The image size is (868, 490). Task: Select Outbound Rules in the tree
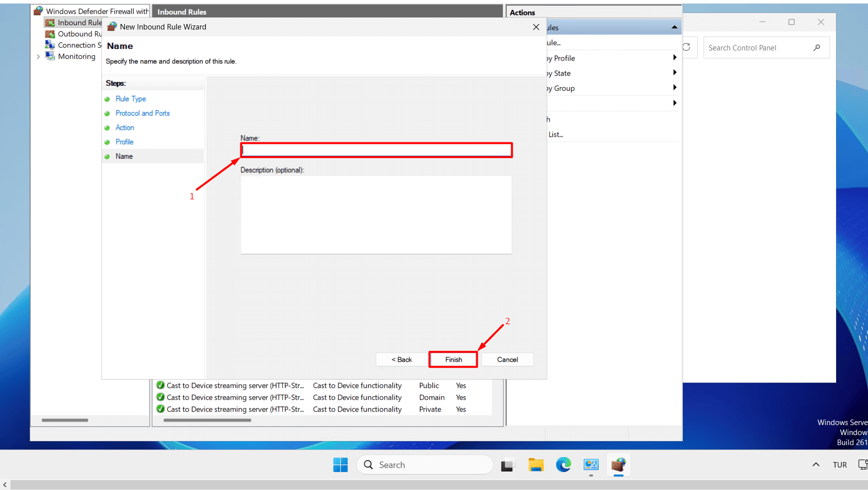(x=79, y=34)
